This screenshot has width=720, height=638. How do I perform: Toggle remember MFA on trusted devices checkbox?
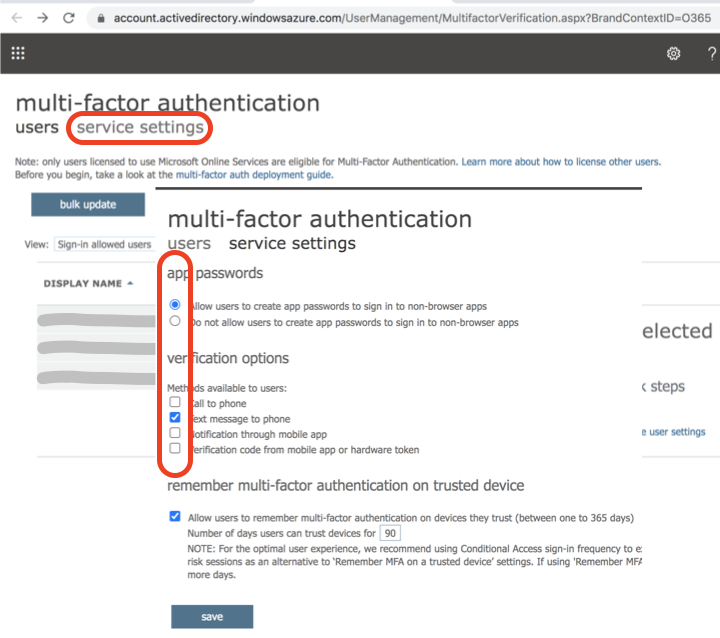pos(175,516)
